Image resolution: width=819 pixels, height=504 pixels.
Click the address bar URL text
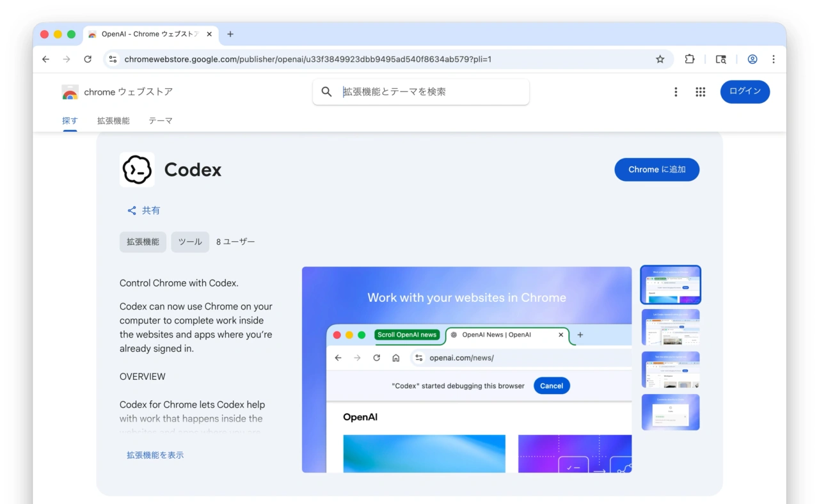coord(308,59)
